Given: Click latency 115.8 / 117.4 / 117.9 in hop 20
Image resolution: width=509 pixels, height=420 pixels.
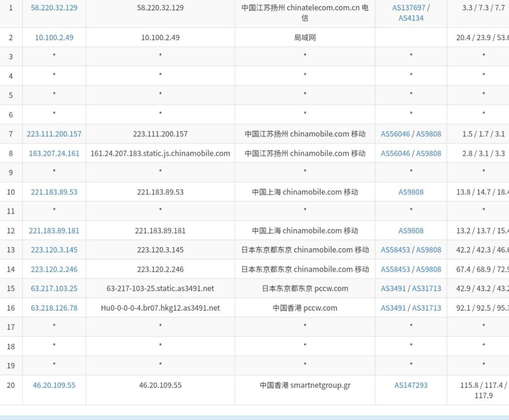Looking at the screenshot, I should tap(483, 391).
